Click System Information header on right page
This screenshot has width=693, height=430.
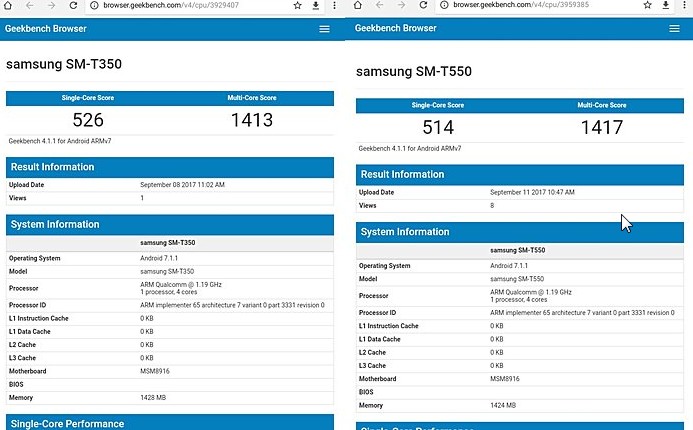520,232
